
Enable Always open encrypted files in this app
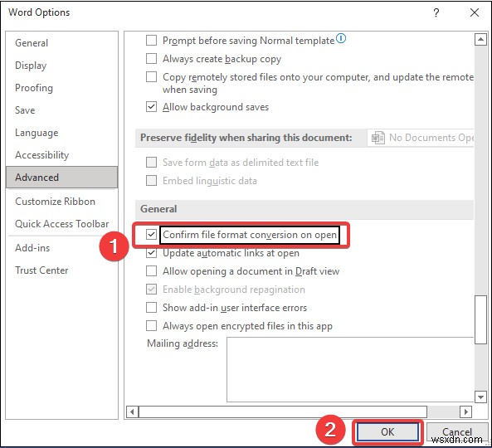click(x=151, y=326)
